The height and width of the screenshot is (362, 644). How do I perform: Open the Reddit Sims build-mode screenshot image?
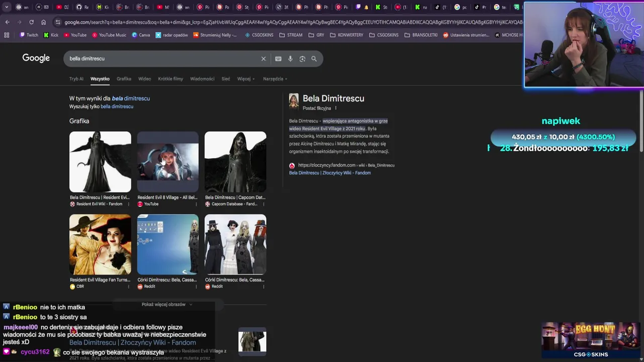coord(168,244)
